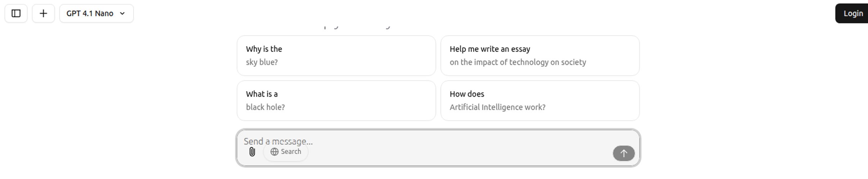Enable the Search web toggle
Screen dimensions: 868x179
tap(286, 152)
